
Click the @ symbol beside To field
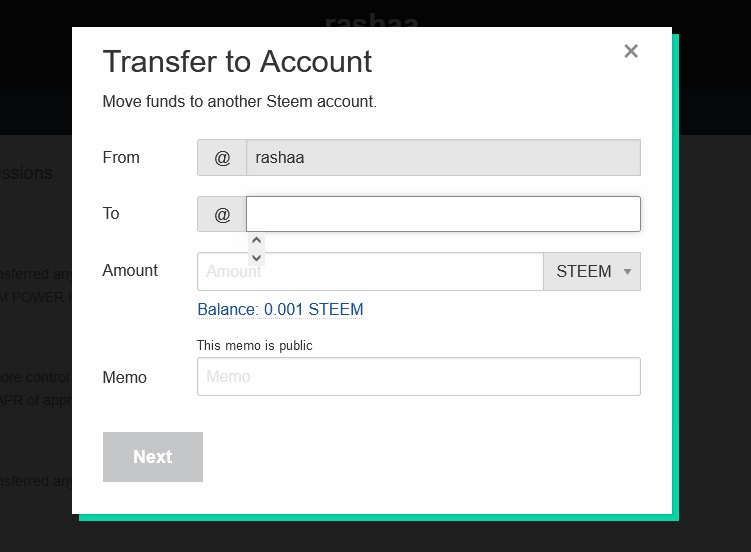(x=222, y=214)
